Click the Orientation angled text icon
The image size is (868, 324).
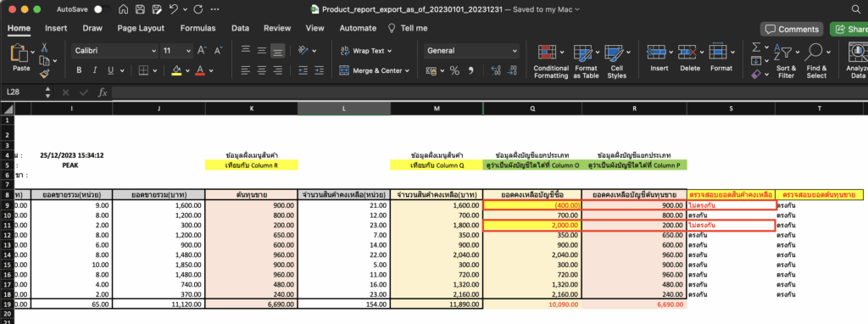point(303,50)
